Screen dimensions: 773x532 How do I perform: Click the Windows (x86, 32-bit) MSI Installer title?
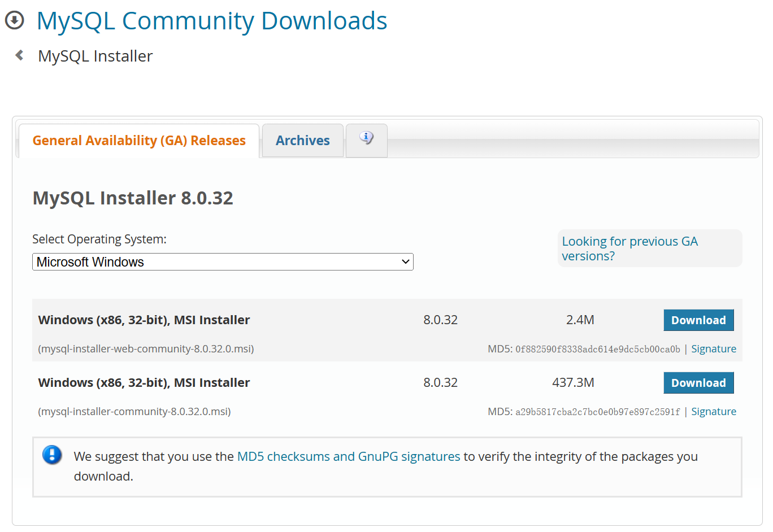(144, 320)
